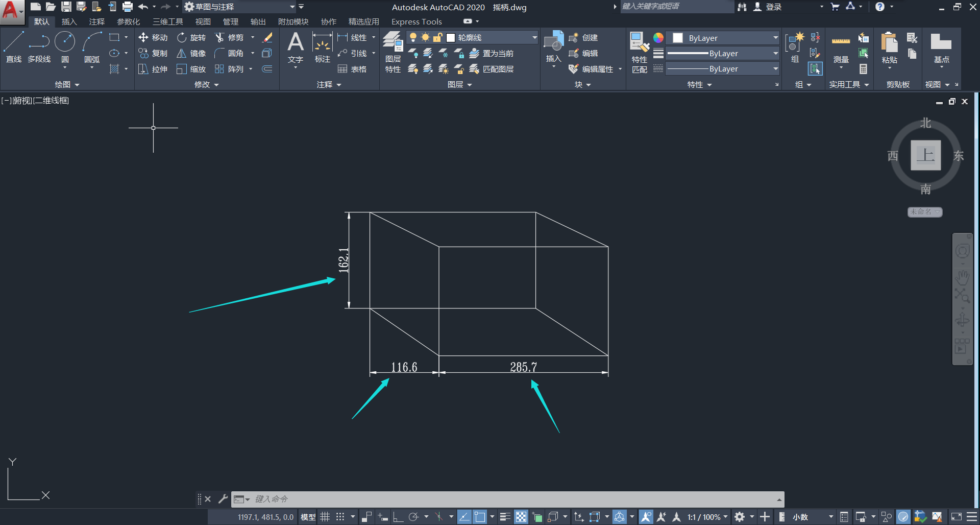Image resolution: width=980 pixels, height=525 pixels.
Task: Click 创建 block button
Action: click(583, 37)
